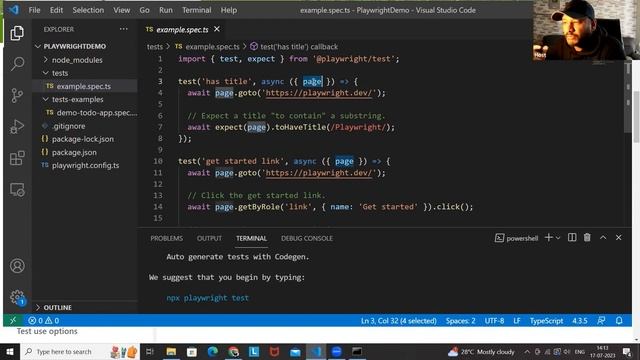Image resolution: width=640 pixels, height=360 pixels.
Task: Open the .gitignore file
Action: click(68, 126)
